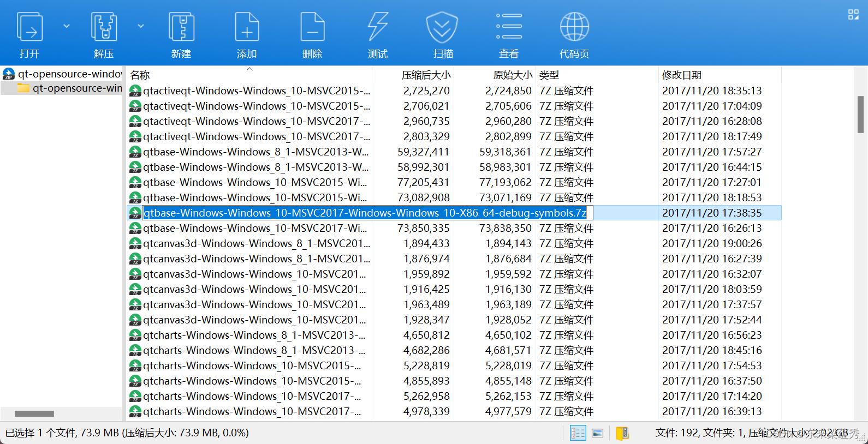
Task: Start the 扫描 (Scan) shield tool
Action: pyautogui.click(x=442, y=27)
